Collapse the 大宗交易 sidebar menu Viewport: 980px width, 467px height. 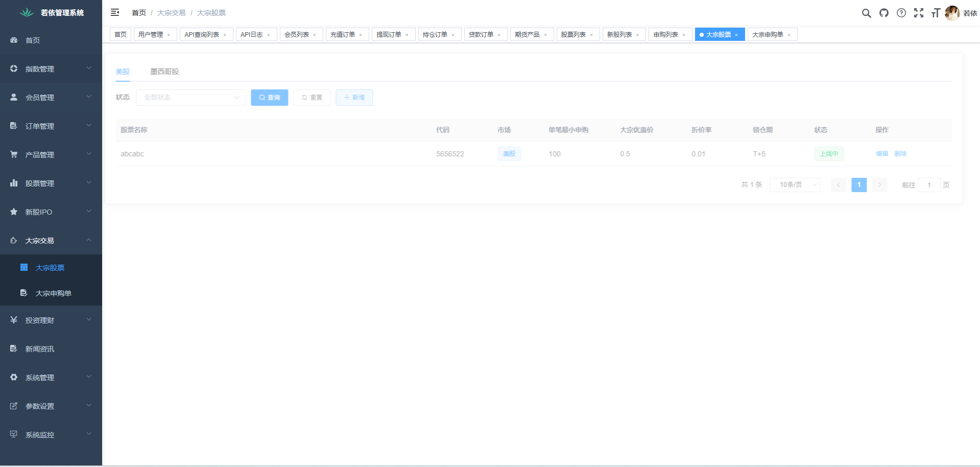51,241
